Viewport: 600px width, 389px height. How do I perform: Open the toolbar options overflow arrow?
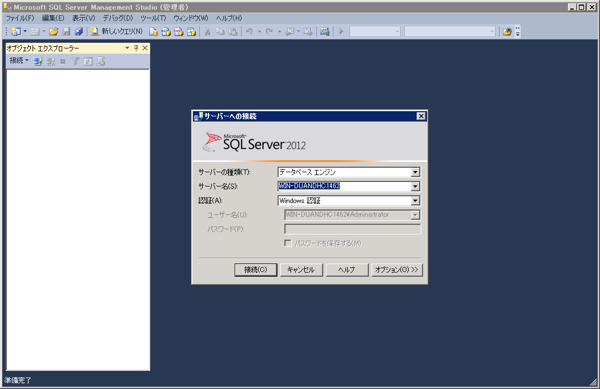(x=518, y=32)
